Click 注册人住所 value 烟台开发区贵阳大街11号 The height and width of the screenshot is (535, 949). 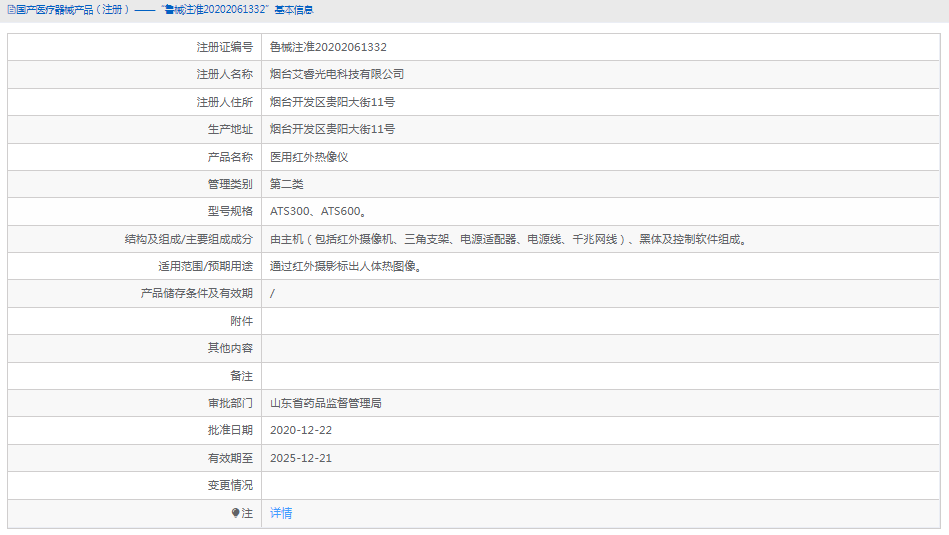pyautogui.click(x=332, y=102)
